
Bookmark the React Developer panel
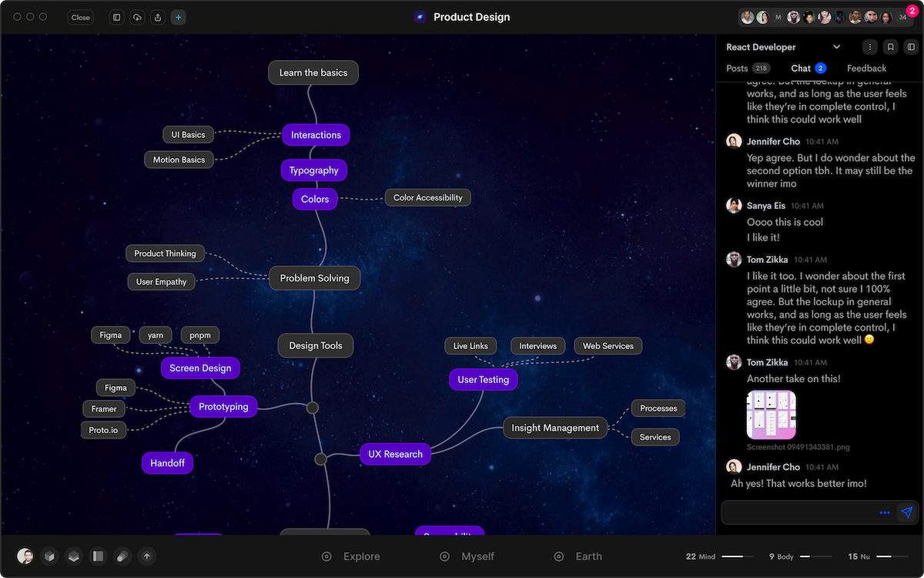890,47
